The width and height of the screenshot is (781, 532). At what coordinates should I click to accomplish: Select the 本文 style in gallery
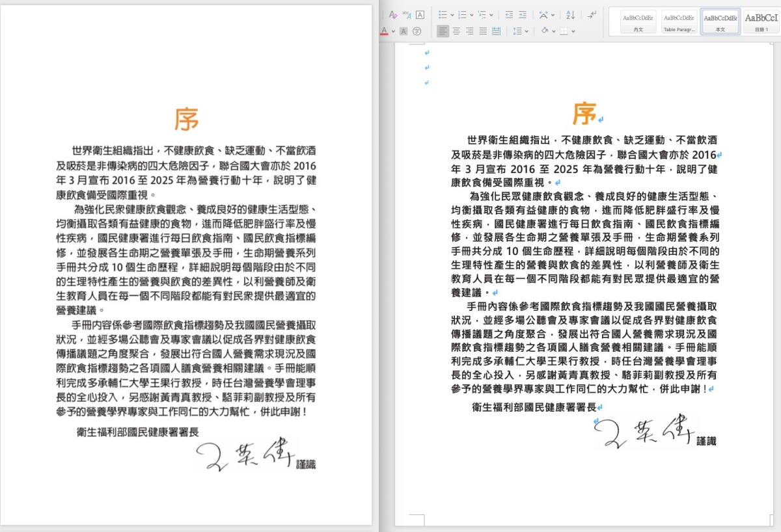pos(720,22)
